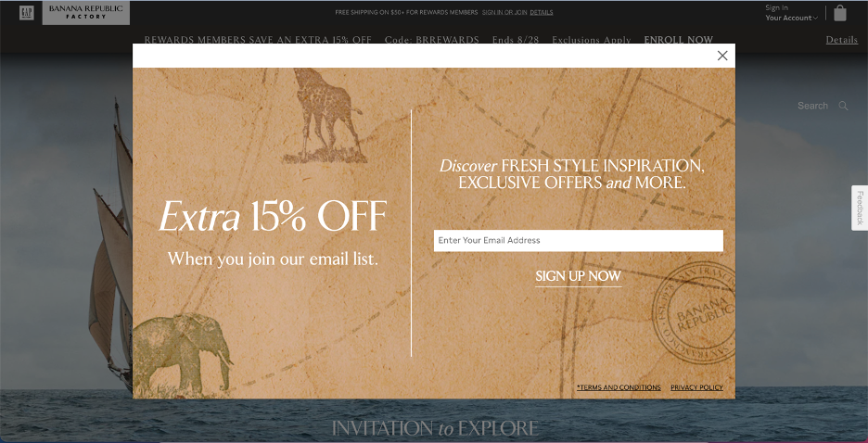Click the SIGN UP NOW button
Viewport: 868px width, 443px height.
click(578, 276)
